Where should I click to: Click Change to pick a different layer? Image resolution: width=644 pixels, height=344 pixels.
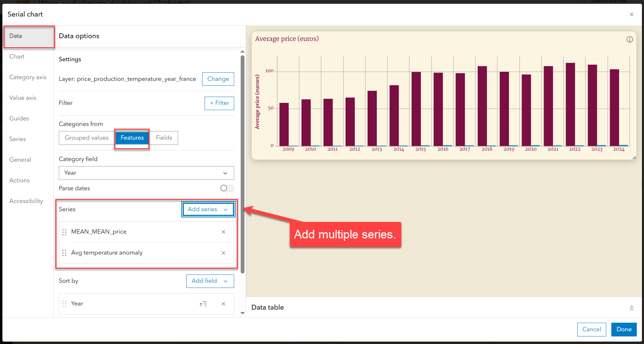[218, 79]
